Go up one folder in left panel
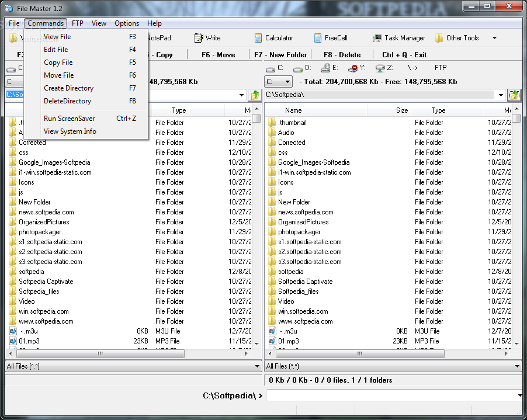The image size is (527, 420). pyautogui.click(x=255, y=95)
